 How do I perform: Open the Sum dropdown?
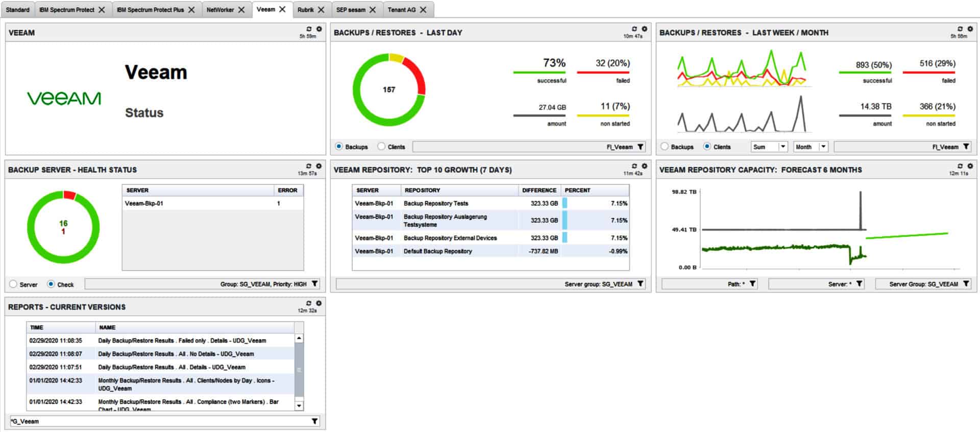coord(782,147)
